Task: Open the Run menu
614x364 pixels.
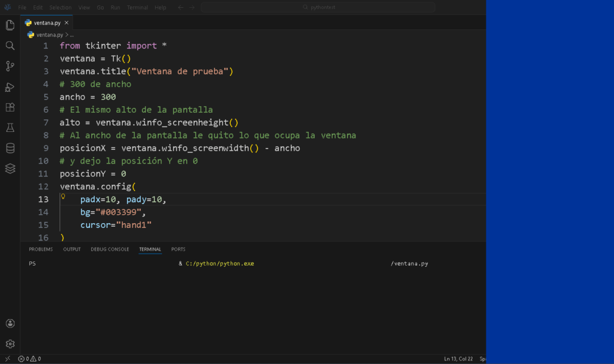Action: (x=115, y=7)
